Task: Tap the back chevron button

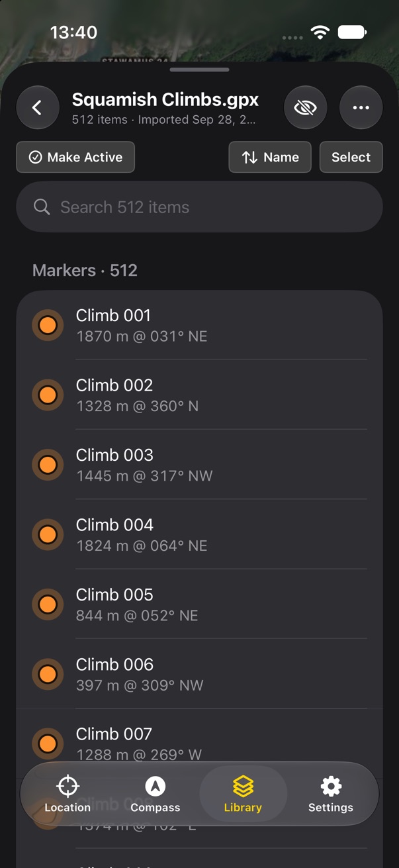Action: [38, 107]
